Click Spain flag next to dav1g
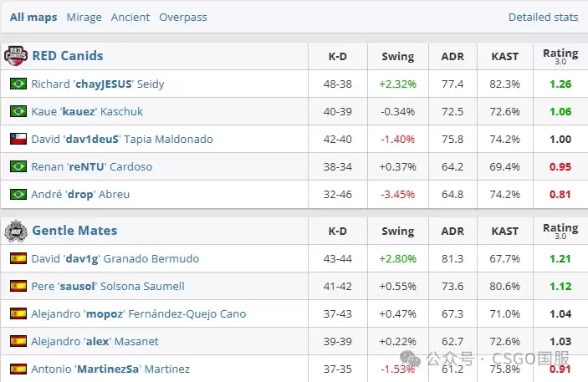Viewport: 588px width, 382px height. pyautogui.click(x=18, y=258)
